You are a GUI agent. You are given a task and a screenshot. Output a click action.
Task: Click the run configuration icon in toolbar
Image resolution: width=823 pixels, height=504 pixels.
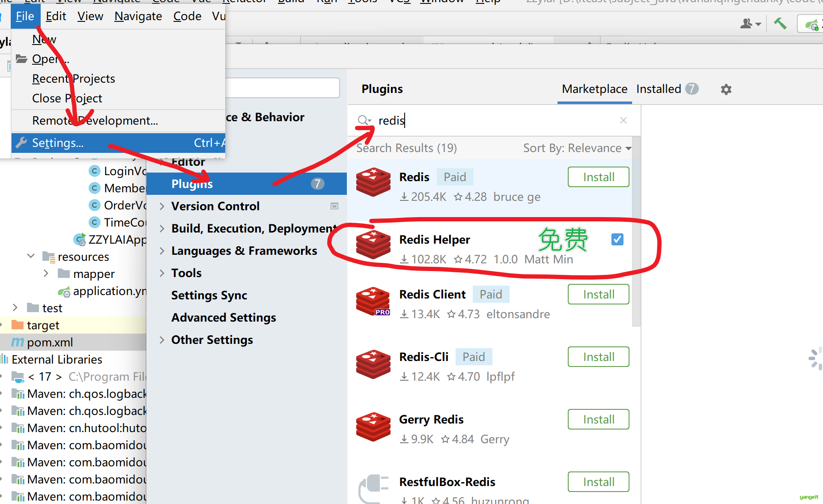(x=811, y=24)
